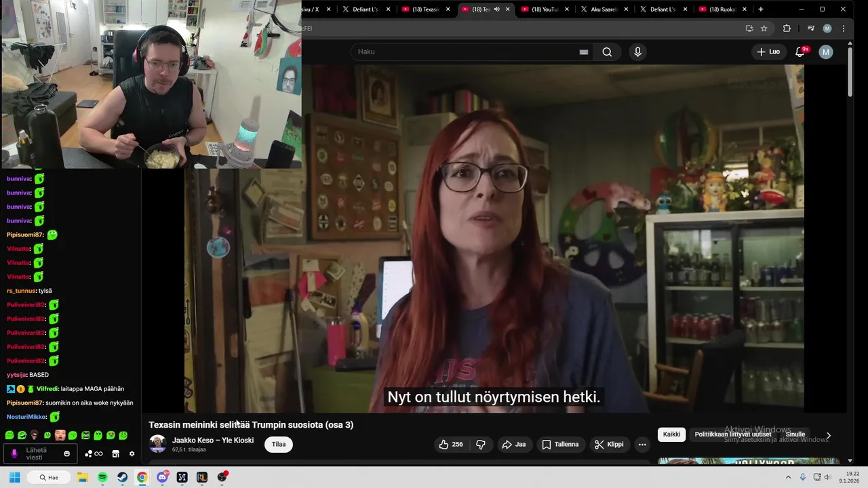Click the magnifier search button
This screenshot has height=488, width=868.
[607, 52]
